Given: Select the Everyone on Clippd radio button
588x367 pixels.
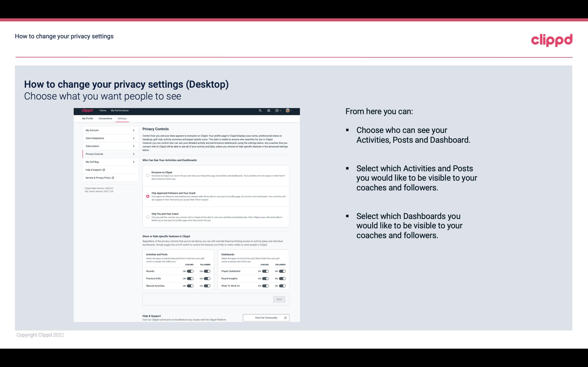Looking at the screenshot, I should tap(148, 176).
